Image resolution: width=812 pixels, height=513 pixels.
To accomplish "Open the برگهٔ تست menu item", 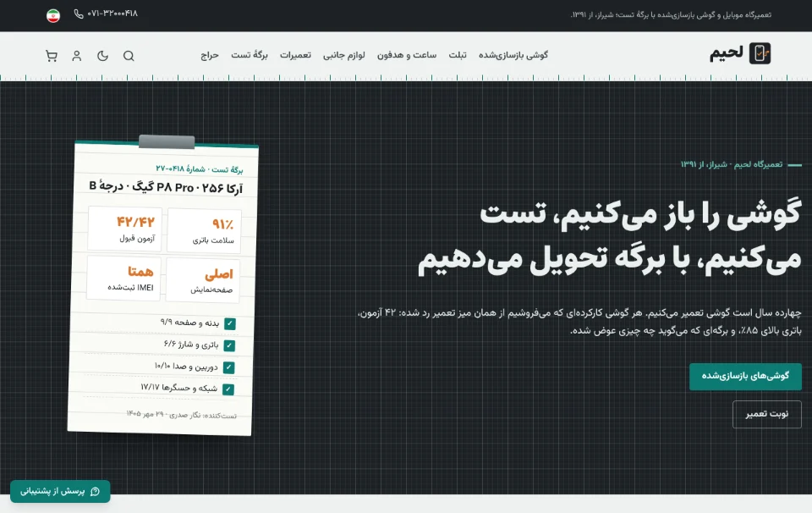I will click(249, 55).
